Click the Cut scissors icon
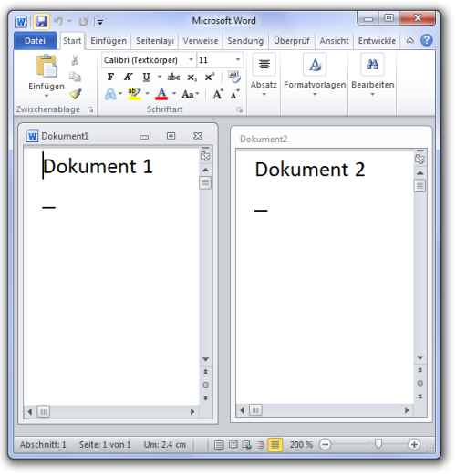 click(75, 60)
